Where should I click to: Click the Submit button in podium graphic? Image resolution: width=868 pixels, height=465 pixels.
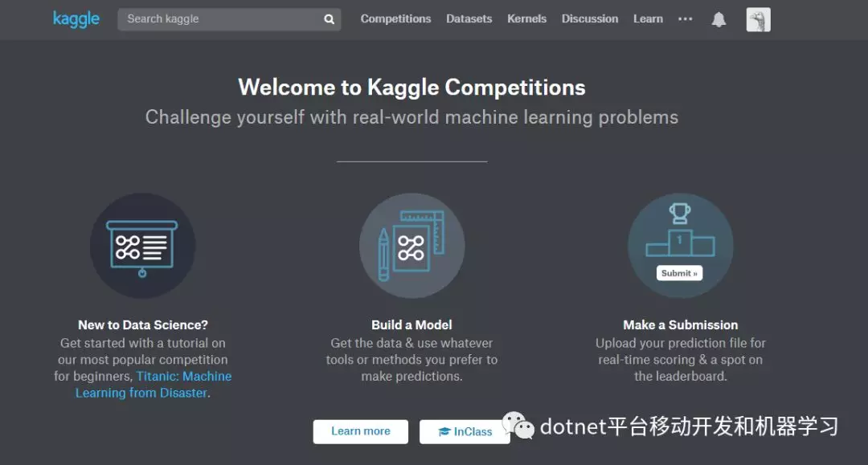[x=679, y=273]
